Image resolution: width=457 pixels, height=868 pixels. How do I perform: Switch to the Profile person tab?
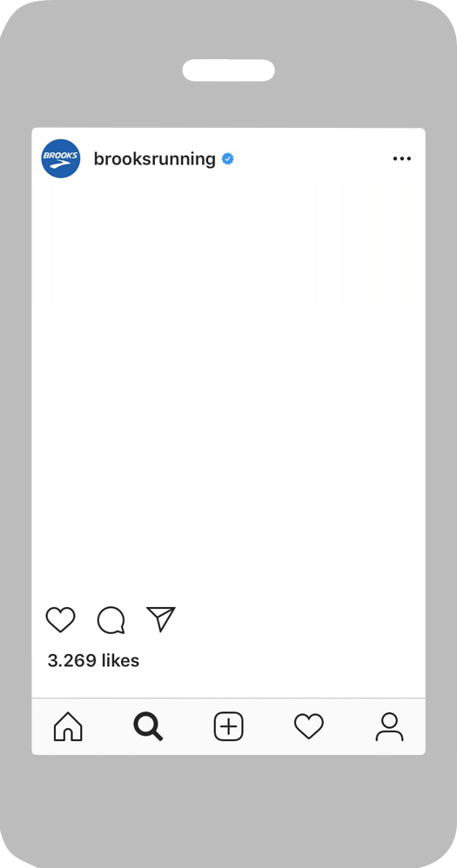(389, 726)
